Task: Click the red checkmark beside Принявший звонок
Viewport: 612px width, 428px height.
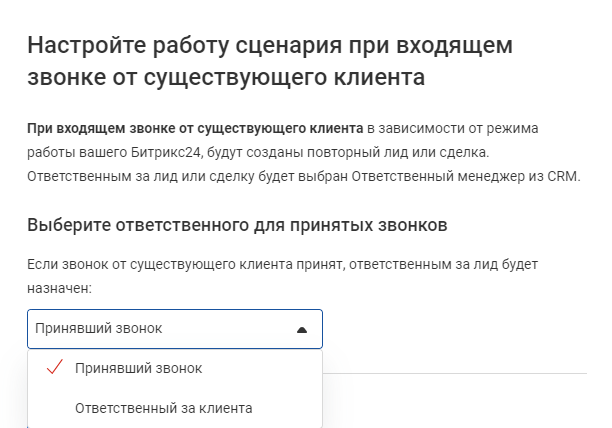Action: 55,368
